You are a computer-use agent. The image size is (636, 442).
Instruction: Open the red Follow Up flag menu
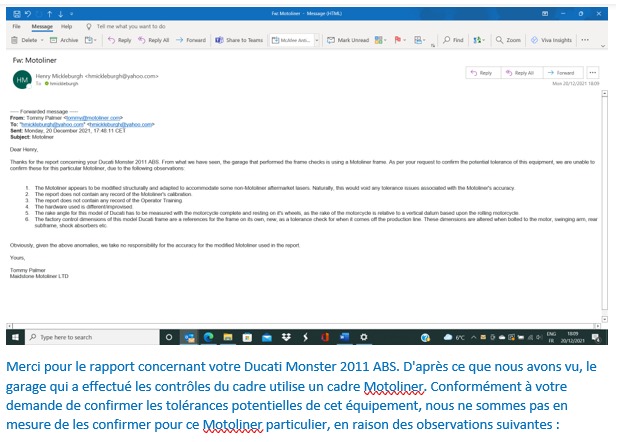pyautogui.click(x=400, y=40)
